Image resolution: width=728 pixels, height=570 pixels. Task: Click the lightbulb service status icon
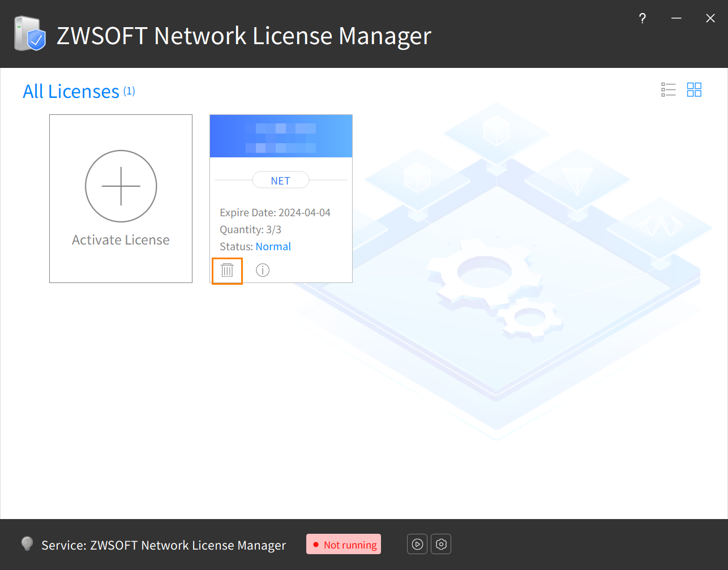point(27,543)
